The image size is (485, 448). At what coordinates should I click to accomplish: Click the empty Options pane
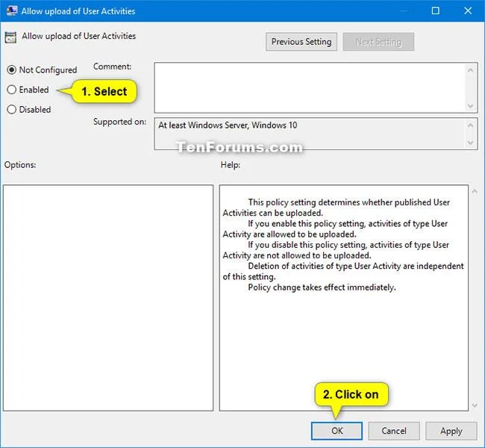tap(108, 298)
